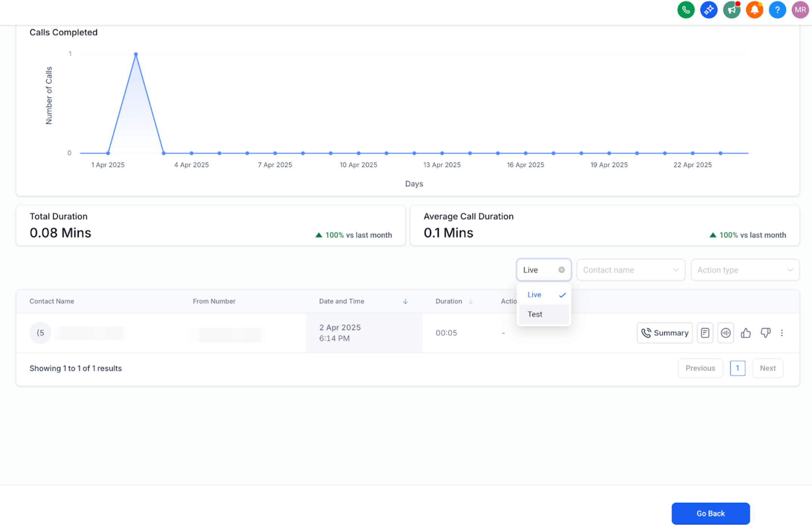Click the green phone dialer icon
Screen dimensions: 812x531
[x=685, y=10]
